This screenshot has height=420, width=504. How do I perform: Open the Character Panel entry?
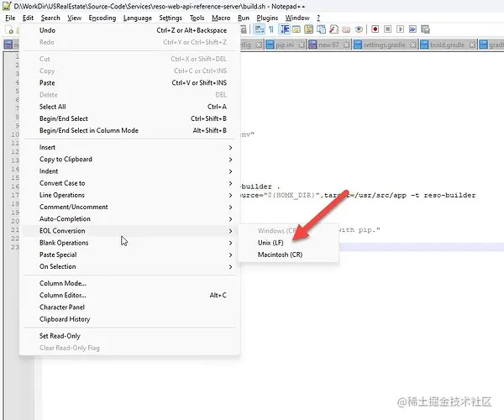click(x=130, y=307)
